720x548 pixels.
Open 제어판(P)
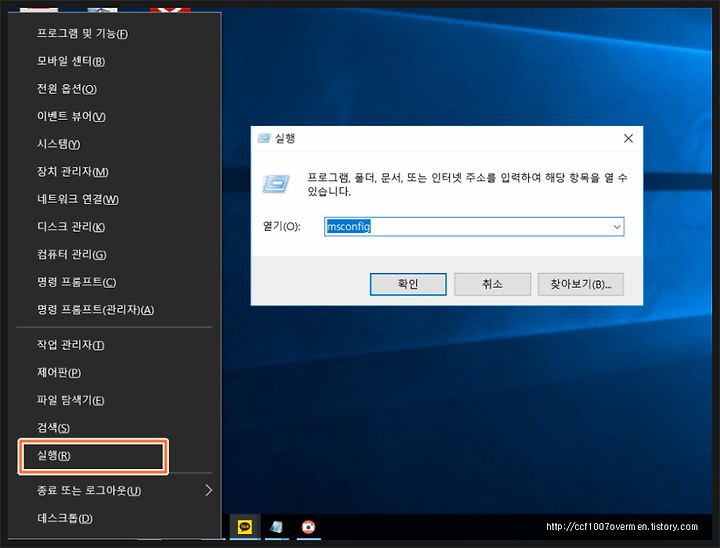(x=59, y=372)
